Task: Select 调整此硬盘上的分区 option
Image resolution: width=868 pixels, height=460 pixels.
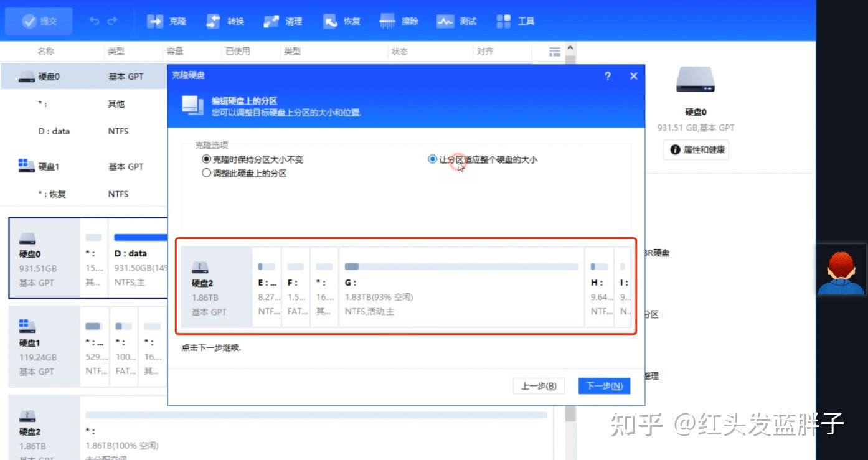Action: click(x=206, y=172)
